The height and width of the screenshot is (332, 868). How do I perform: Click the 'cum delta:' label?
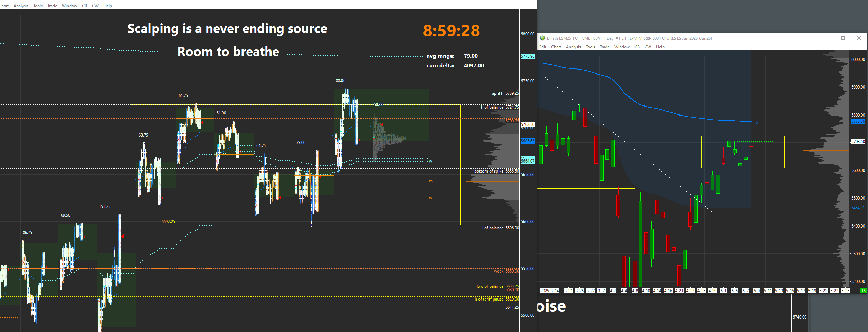click(440, 66)
